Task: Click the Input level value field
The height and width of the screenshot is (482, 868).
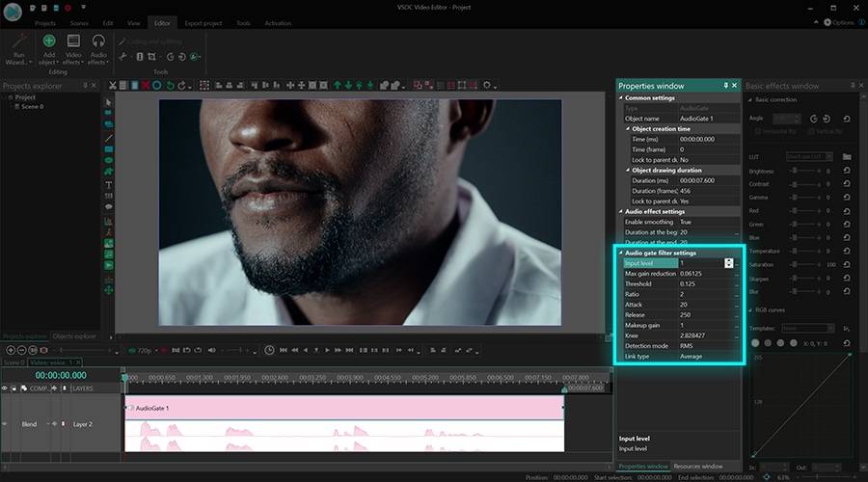Action: tap(699, 263)
